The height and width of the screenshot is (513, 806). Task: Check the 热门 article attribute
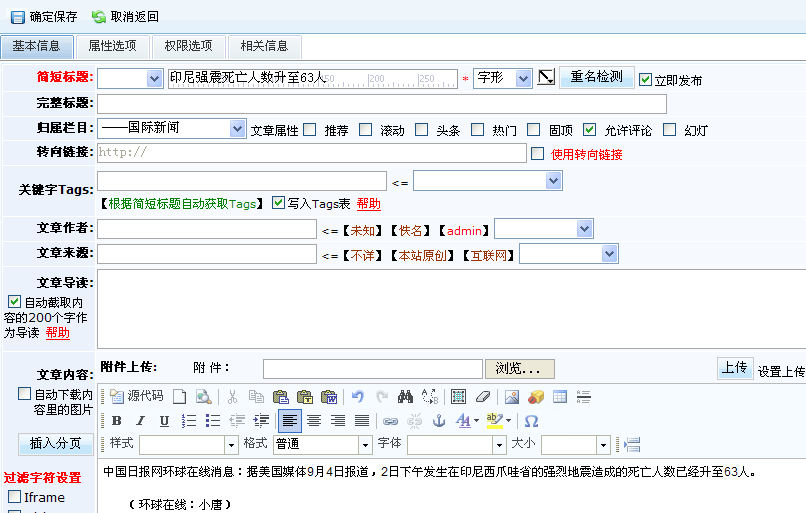(x=478, y=130)
